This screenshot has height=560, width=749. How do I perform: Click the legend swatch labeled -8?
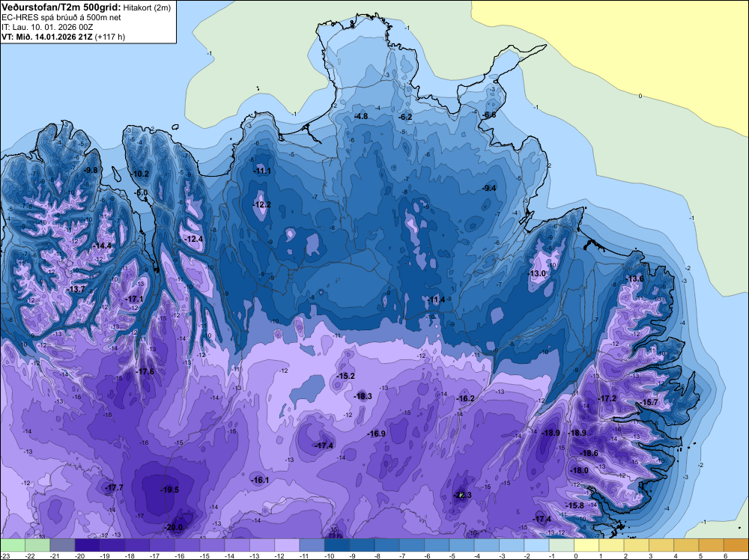(386, 545)
